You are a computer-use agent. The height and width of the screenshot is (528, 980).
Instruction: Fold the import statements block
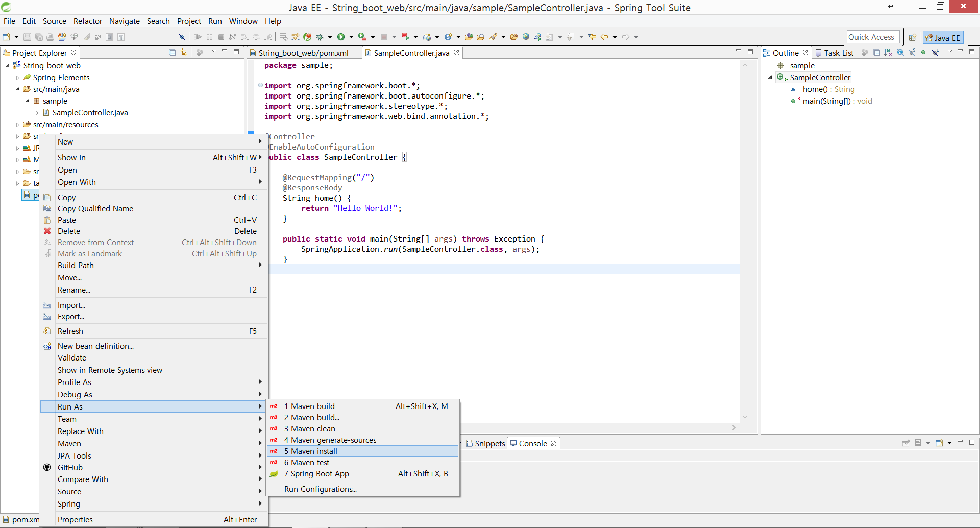(260, 85)
